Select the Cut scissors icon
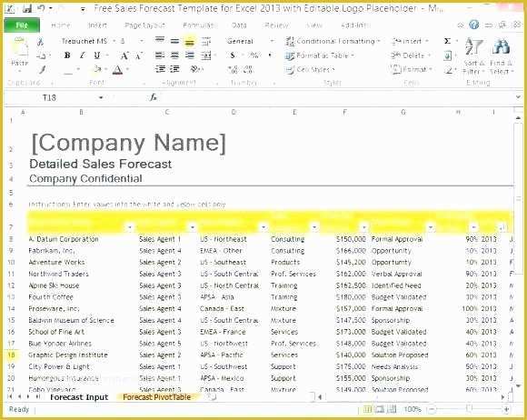The image size is (527, 420). pos(41,42)
